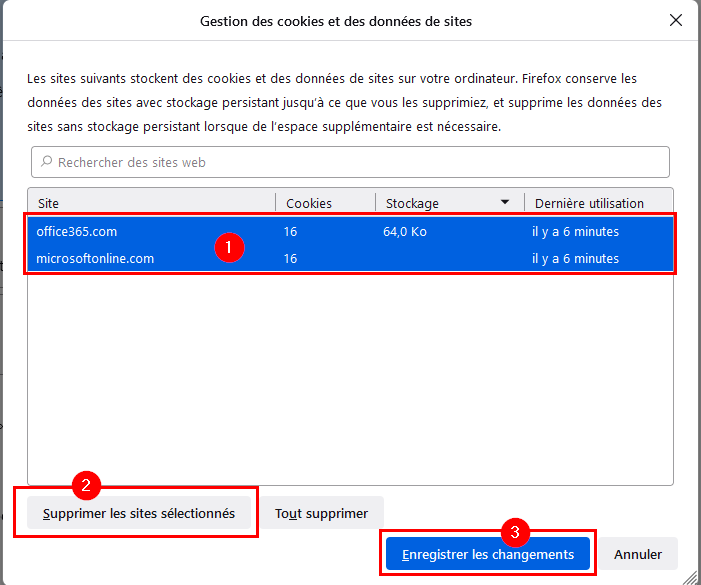Select the microsoftonline.com row
Viewport: 701px width, 585px height.
pyautogui.click(x=350, y=258)
